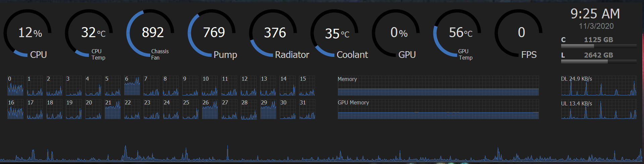The width and height of the screenshot is (644, 164).
Task: Select the core 21 usage graph
Action: pos(113,109)
